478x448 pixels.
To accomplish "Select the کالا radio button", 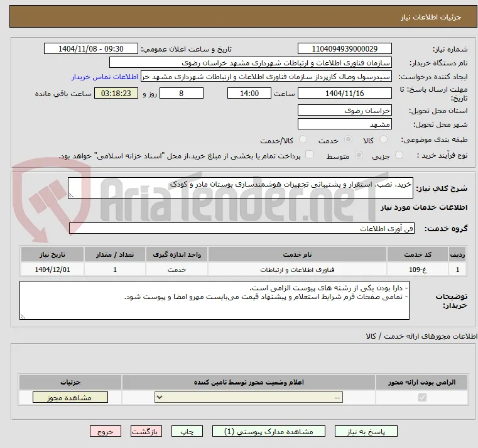I will coord(383,139).
